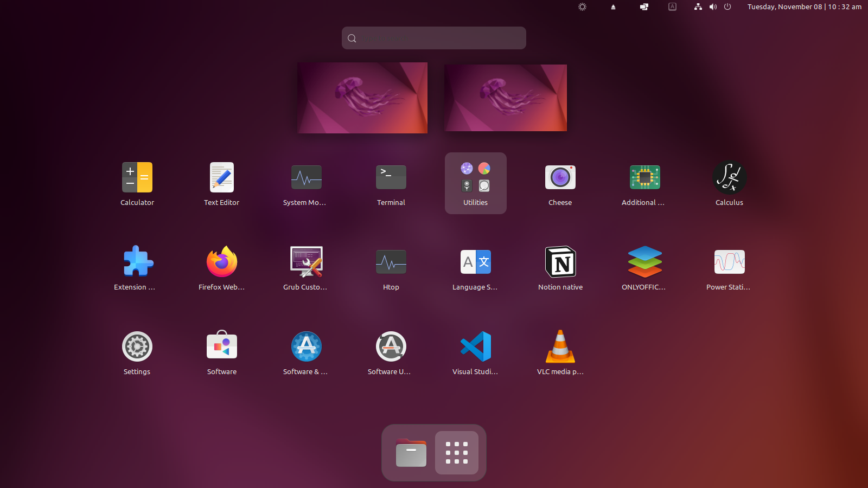Image resolution: width=868 pixels, height=488 pixels.
Task: Launch Software Updater
Action: coord(391,352)
